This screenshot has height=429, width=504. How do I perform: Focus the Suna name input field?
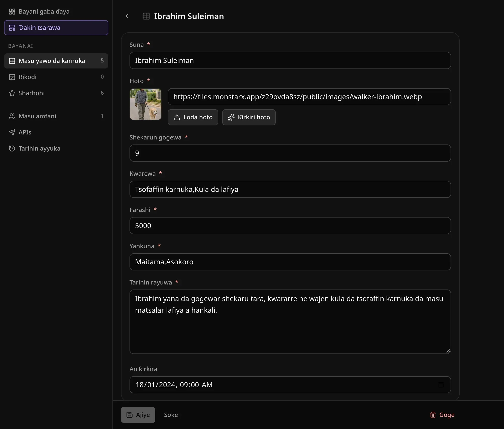pos(290,60)
